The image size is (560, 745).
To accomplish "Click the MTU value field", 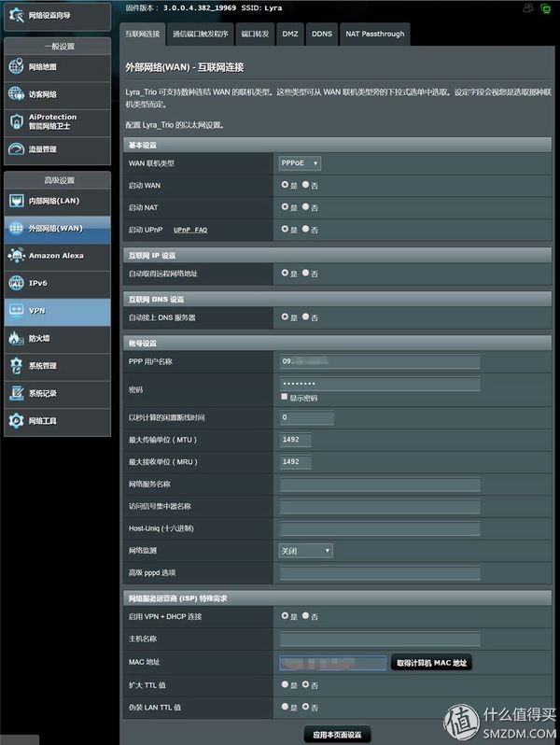I will pyautogui.click(x=295, y=440).
